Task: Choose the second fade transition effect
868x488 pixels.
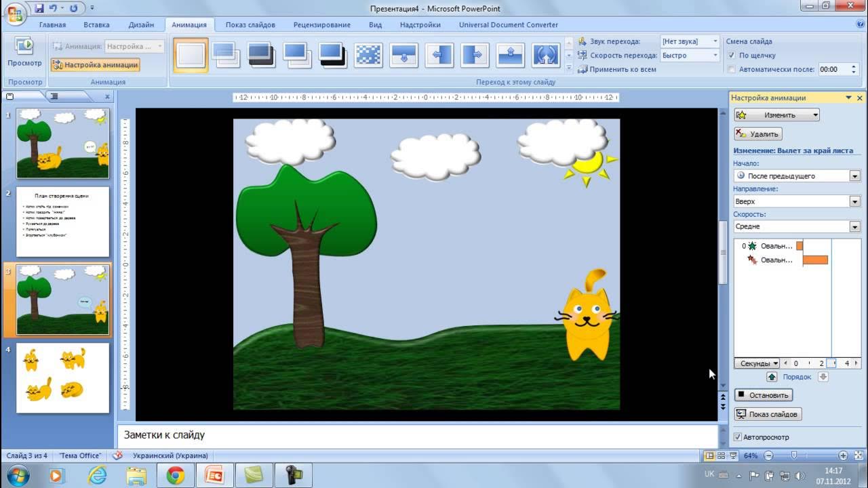Action: [x=226, y=55]
